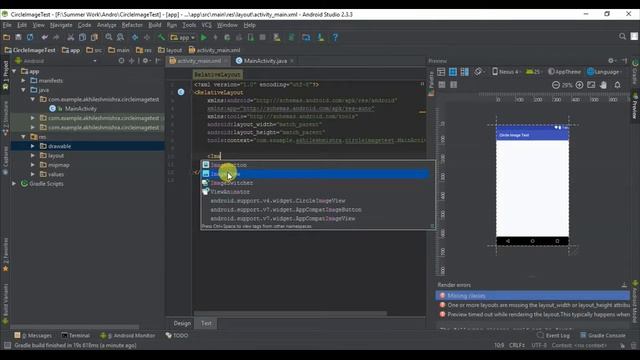Open the Android project view dropdown
Image resolution: width=640 pixels, height=360 pixels.
pos(56,61)
